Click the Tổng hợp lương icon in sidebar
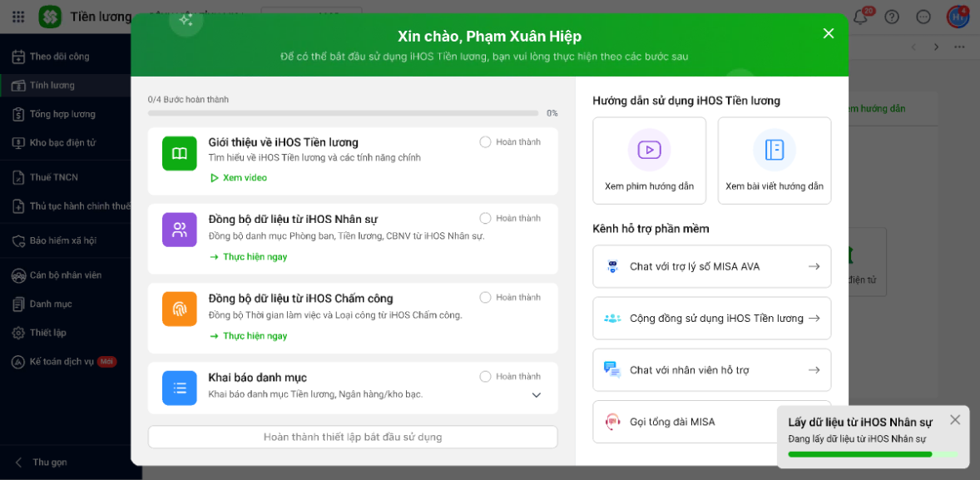The image size is (980, 480). coord(18,114)
